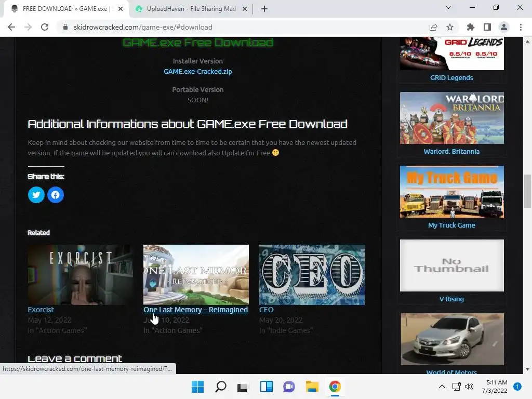Open the V Rising sidebar link
This screenshot has height=399, width=532.
[451, 299]
